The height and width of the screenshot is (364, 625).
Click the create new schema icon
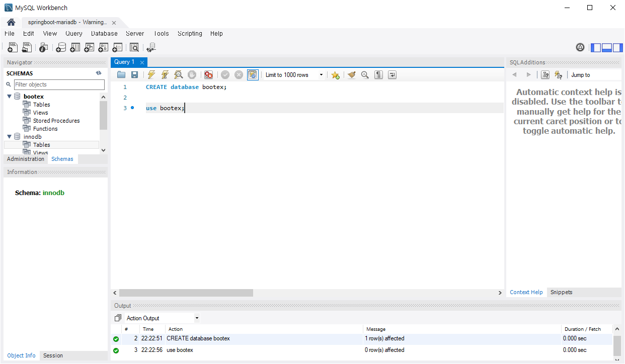coord(61,47)
